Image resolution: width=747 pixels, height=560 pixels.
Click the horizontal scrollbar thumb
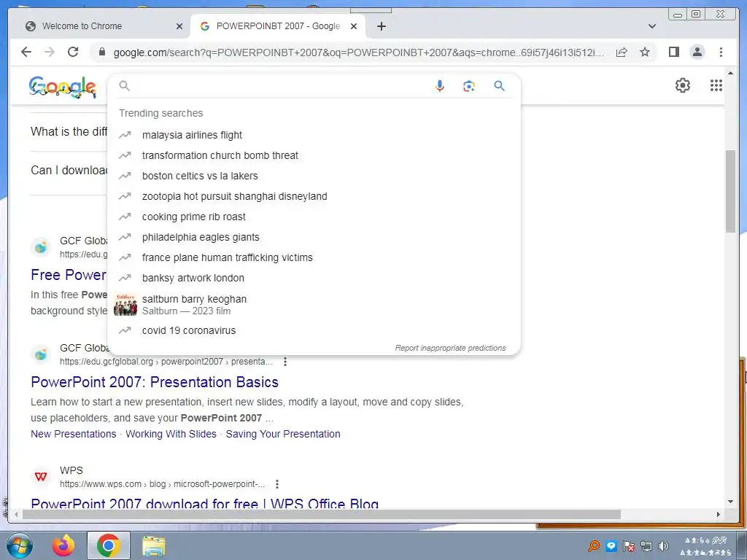tap(322, 514)
